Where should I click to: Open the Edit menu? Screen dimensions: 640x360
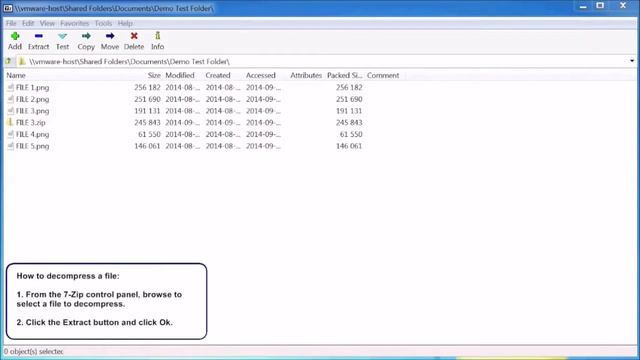[28, 23]
